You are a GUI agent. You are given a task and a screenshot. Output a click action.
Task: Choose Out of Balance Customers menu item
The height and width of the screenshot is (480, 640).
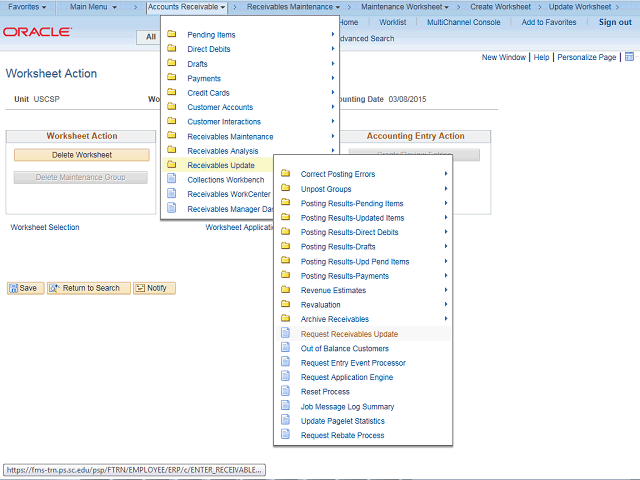click(344, 349)
